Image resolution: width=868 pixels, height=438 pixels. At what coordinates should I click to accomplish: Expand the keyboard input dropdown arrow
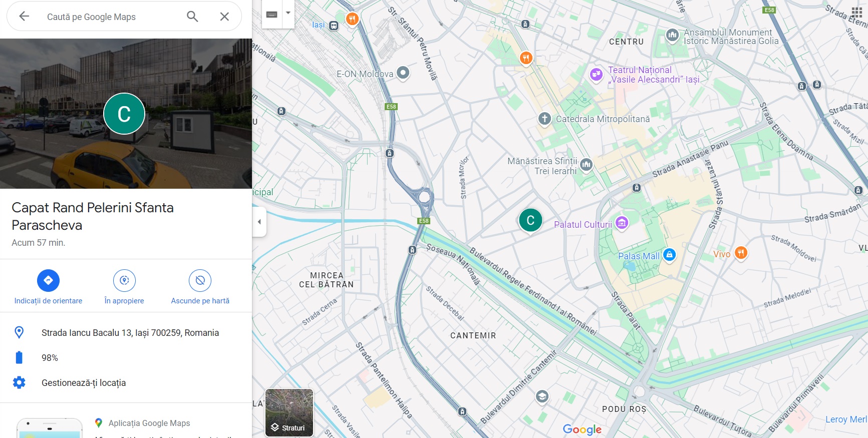tap(288, 14)
